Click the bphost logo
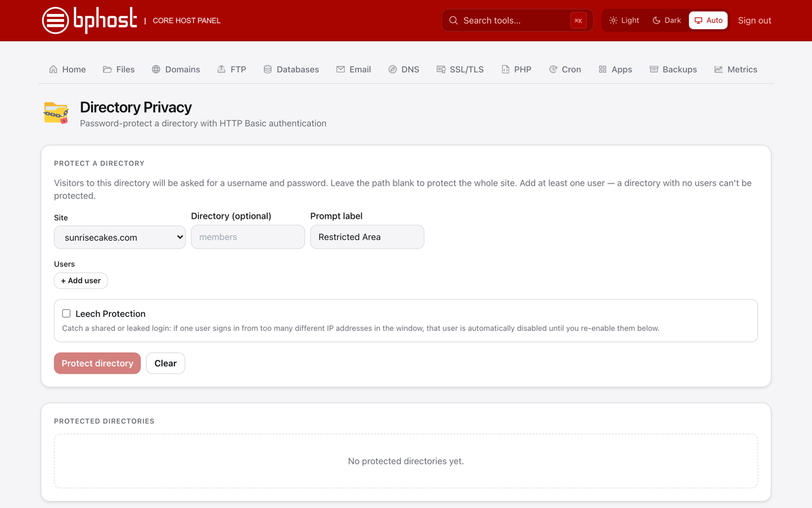 click(x=89, y=20)
